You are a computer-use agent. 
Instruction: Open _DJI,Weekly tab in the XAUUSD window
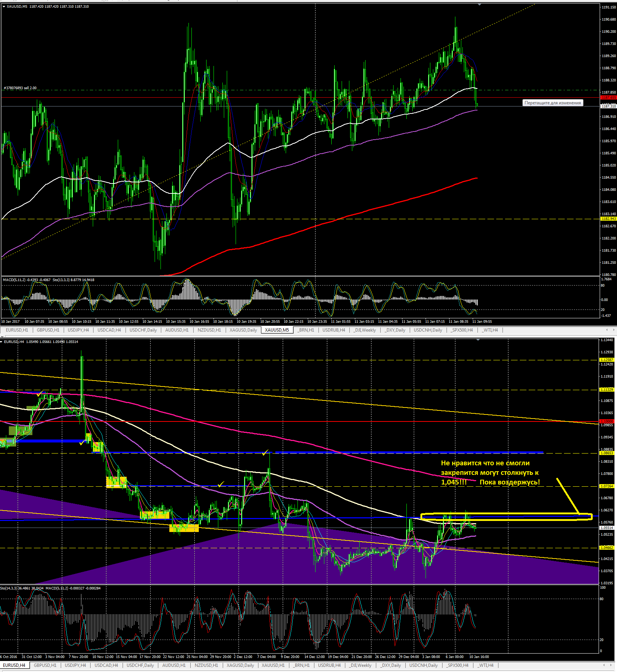click(365, 330)
